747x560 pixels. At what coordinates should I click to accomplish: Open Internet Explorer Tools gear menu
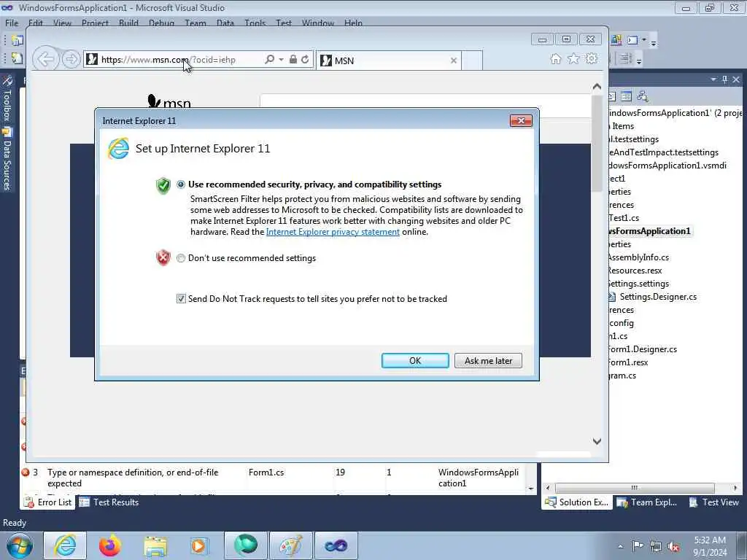click(592, 59)
